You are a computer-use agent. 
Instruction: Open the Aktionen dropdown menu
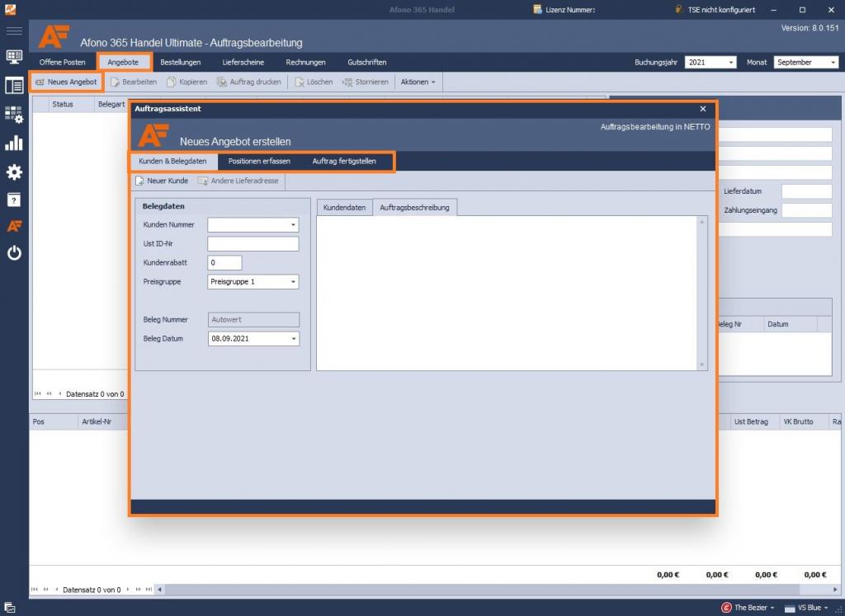coord(418,82)
